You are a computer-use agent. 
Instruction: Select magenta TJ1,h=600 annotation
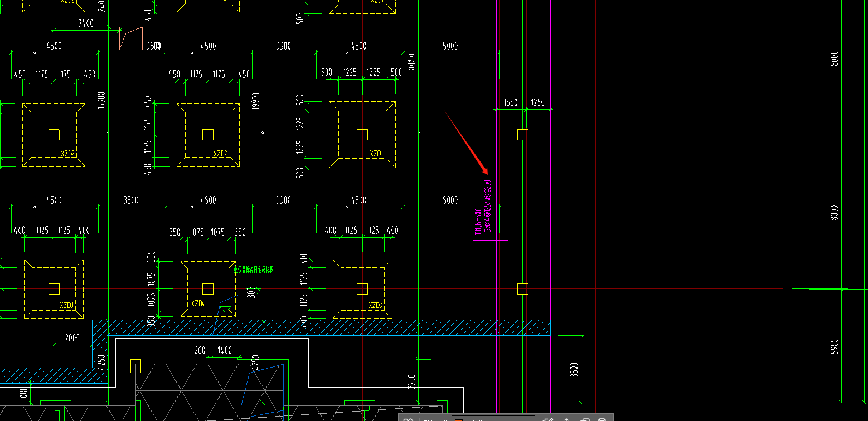[478, 222]
